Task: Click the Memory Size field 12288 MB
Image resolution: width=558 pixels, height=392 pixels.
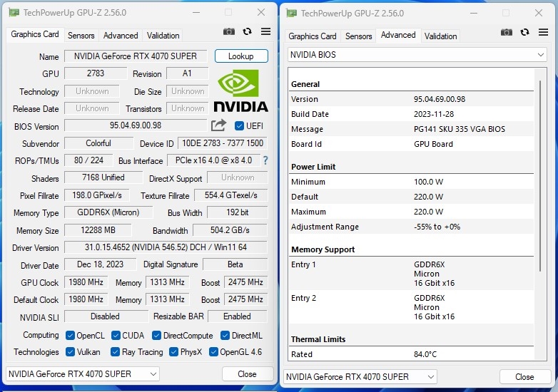Action: [98, 230]
